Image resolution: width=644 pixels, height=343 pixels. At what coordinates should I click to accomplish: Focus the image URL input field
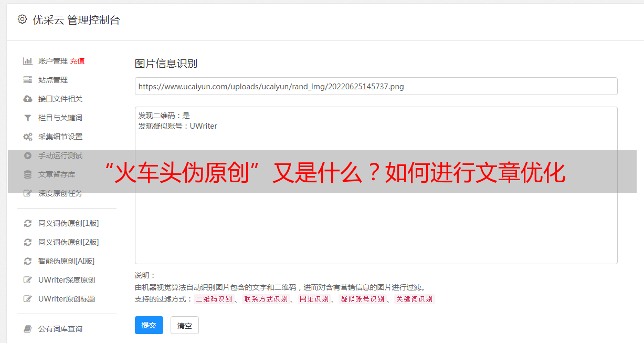click(376, 86)
